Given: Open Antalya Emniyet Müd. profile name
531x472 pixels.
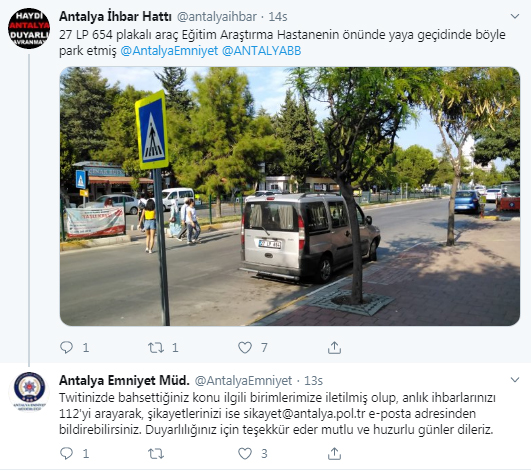Looking at the screenshot, I should click(124, 380).
